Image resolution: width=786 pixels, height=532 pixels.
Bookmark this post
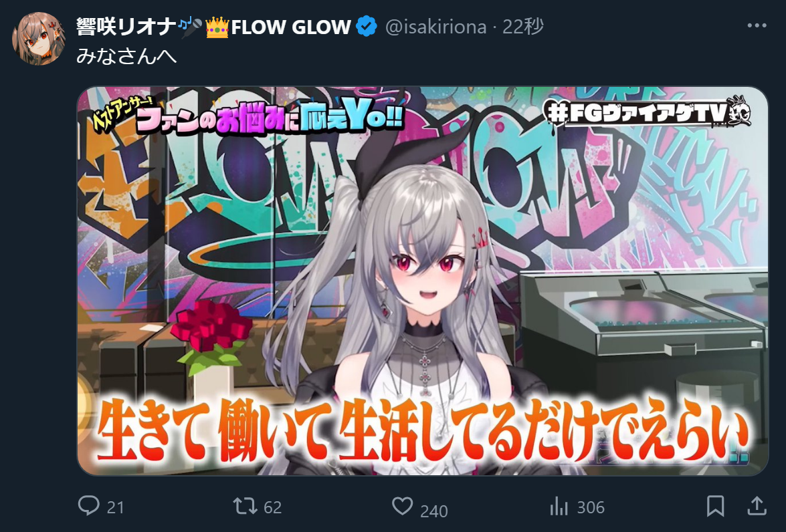pyautogui.click(x=715, y=506)
